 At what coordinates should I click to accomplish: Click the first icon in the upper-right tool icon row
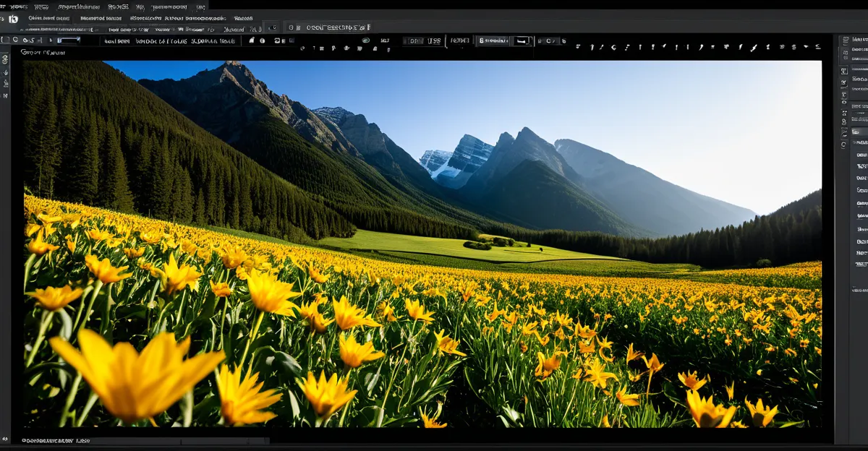coord(579,47)
